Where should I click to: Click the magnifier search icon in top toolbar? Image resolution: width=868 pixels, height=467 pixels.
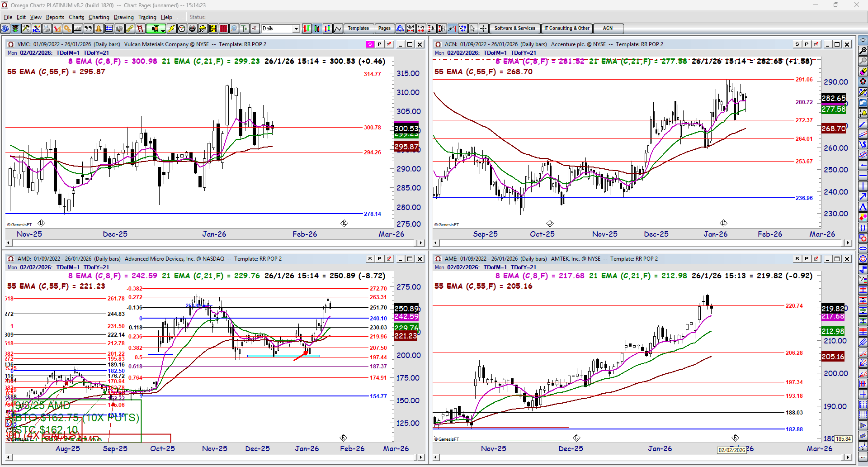(x=234, y=29)
